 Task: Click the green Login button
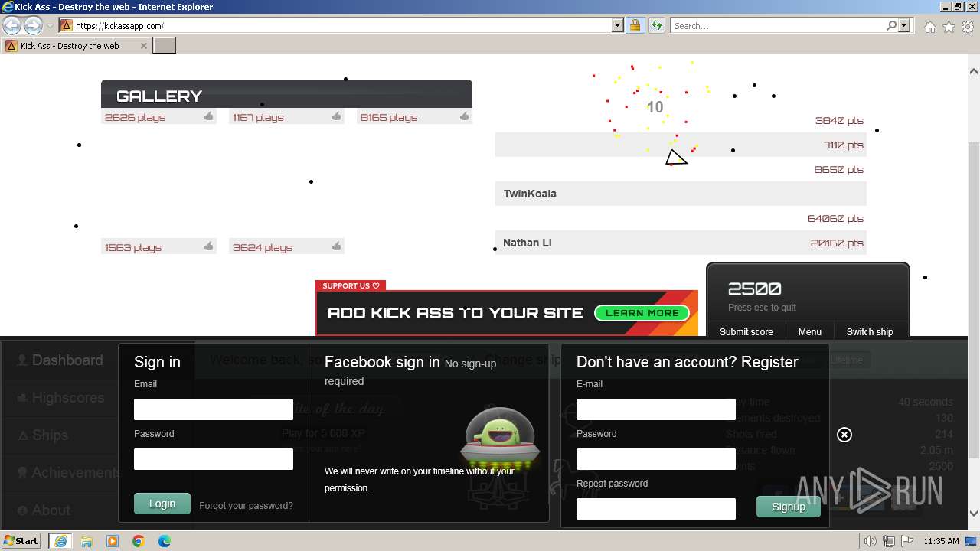[162, 504]
